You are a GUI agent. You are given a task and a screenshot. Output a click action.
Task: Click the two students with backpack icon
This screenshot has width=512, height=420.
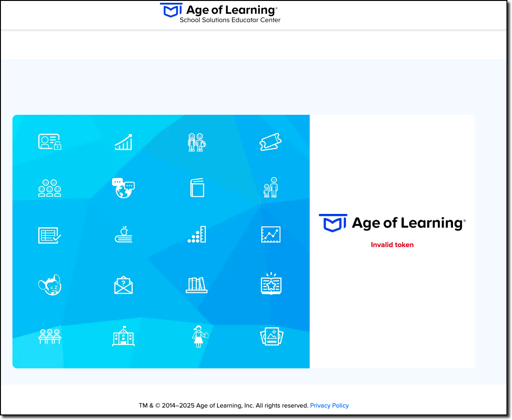tap(197, 142)
